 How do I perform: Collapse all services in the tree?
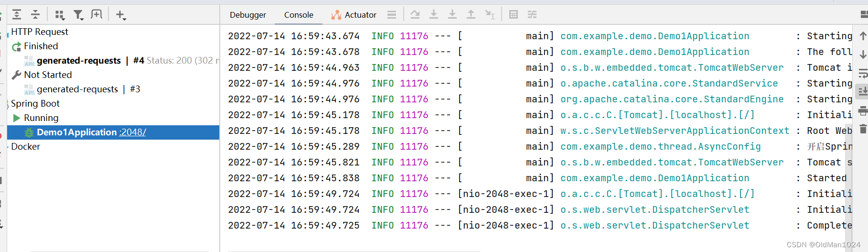click(x=35, y=14)
